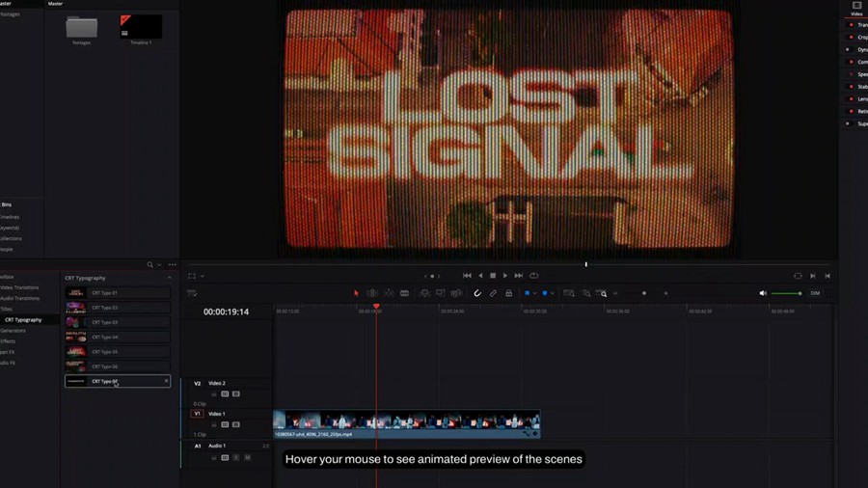Select Video Transitions in effects sidebar
This screenshot has width=868, height=488.
[20, 287]
